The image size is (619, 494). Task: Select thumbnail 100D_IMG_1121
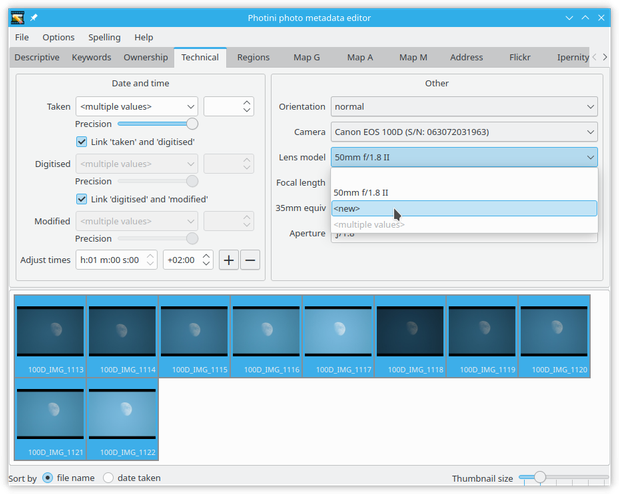pos(50,419)
